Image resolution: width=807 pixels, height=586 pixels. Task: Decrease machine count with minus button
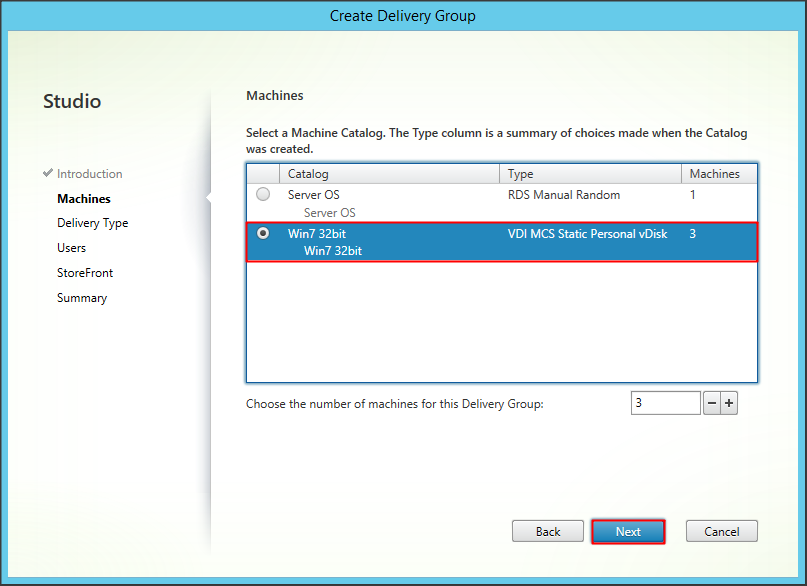712,403
